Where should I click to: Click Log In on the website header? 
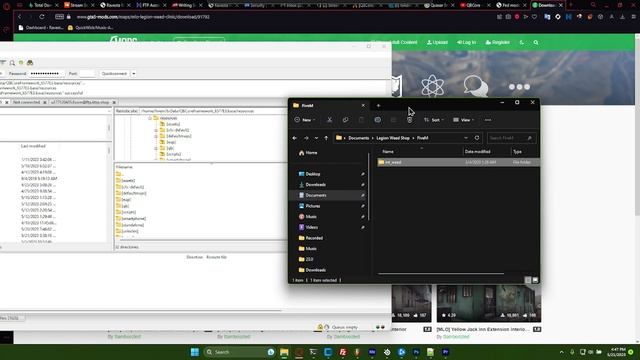(467, 42)
